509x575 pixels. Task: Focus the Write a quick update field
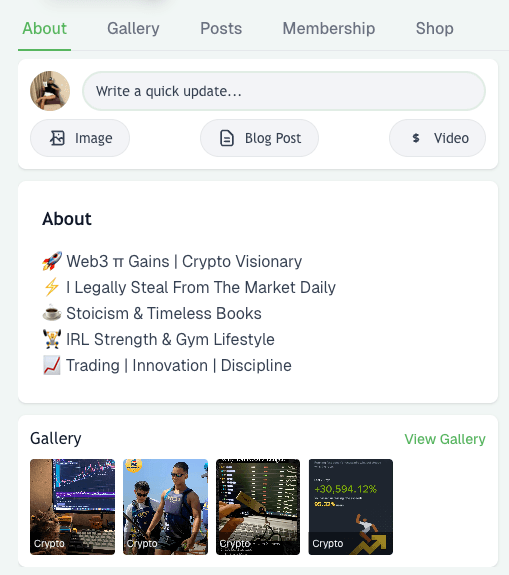click(284, 91)
